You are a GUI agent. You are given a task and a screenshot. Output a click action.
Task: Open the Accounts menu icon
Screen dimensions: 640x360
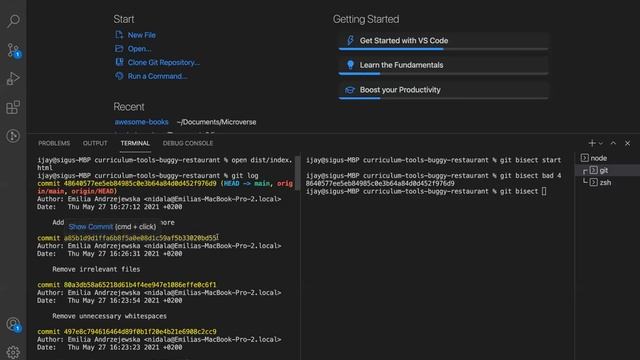pyautogui.click(x=13, y=324)
